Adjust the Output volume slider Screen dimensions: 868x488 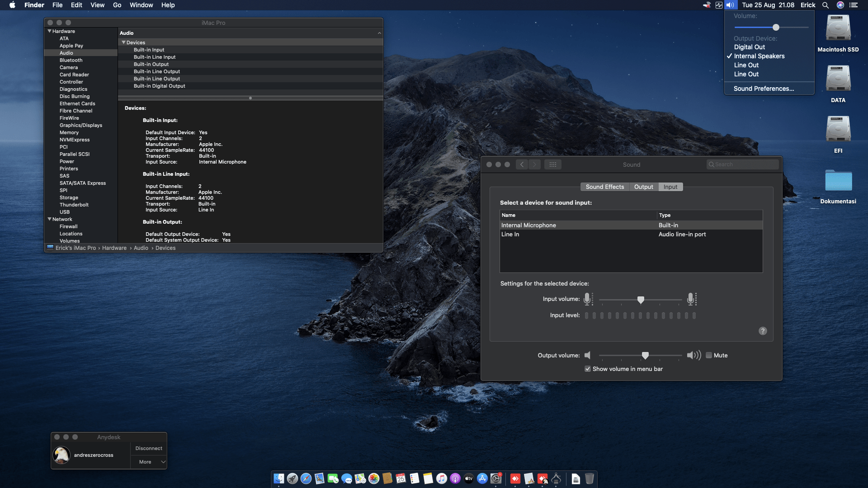[645, 356]
